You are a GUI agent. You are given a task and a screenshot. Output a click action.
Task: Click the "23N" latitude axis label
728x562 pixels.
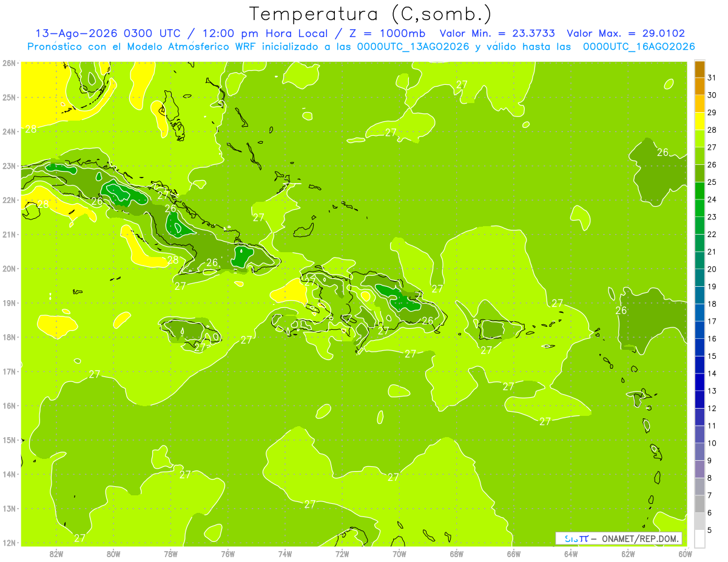(8, 166)
